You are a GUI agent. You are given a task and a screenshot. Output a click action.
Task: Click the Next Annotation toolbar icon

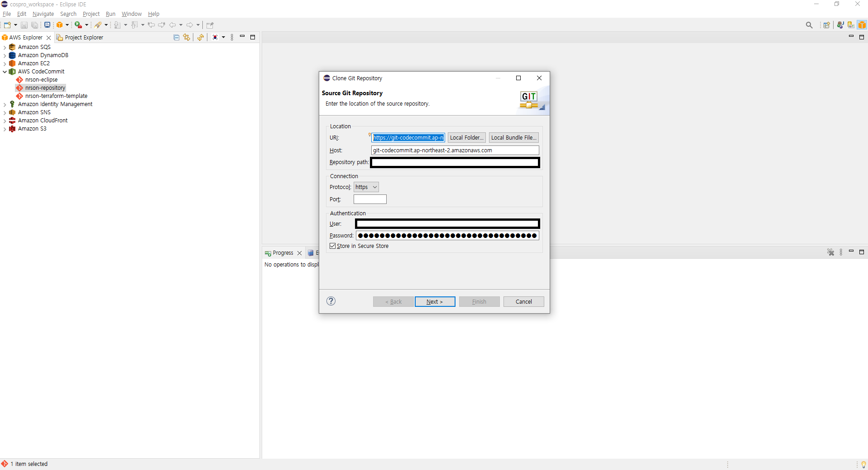117,25
